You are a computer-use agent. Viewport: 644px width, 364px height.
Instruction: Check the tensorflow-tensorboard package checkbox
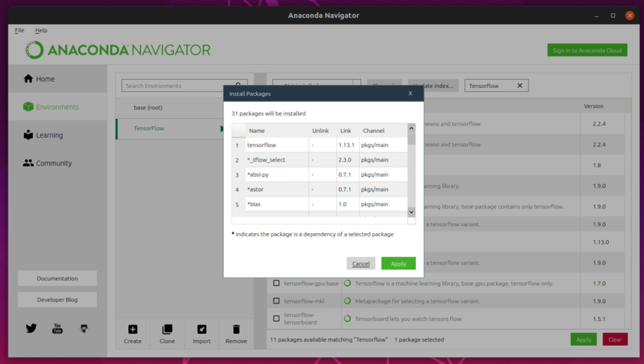pos(277,319)
